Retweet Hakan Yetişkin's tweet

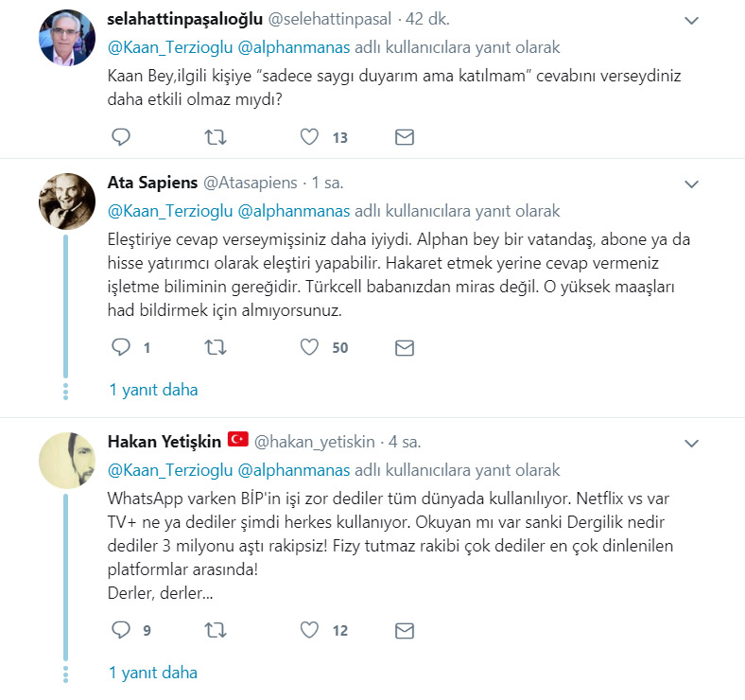(x=215, y=630)
